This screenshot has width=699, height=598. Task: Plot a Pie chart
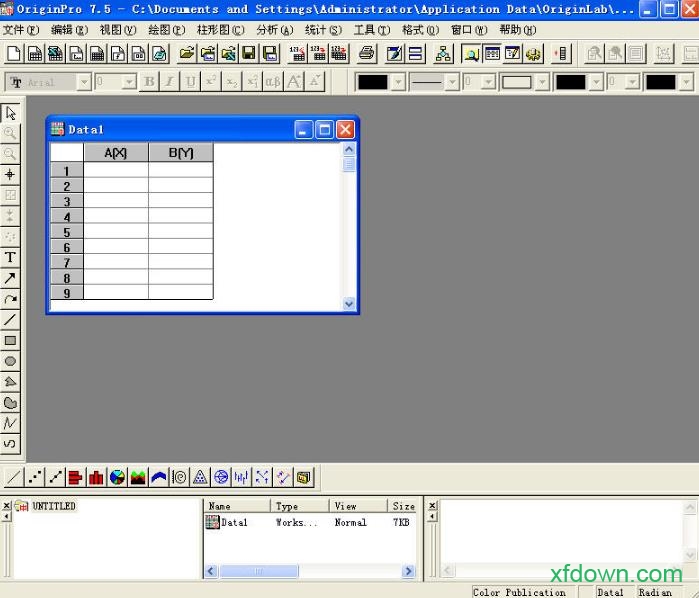118,478
